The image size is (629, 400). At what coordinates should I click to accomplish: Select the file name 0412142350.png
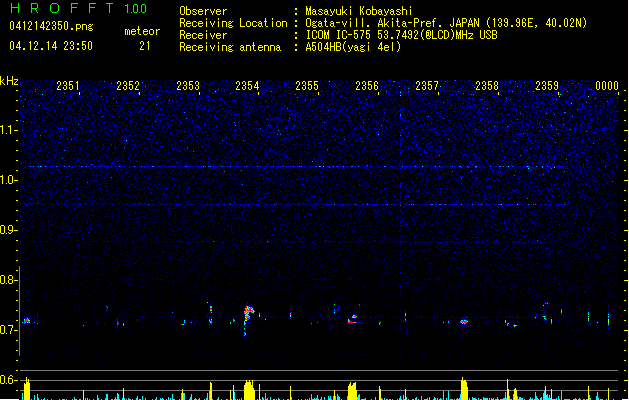click(x=51, y=26)
